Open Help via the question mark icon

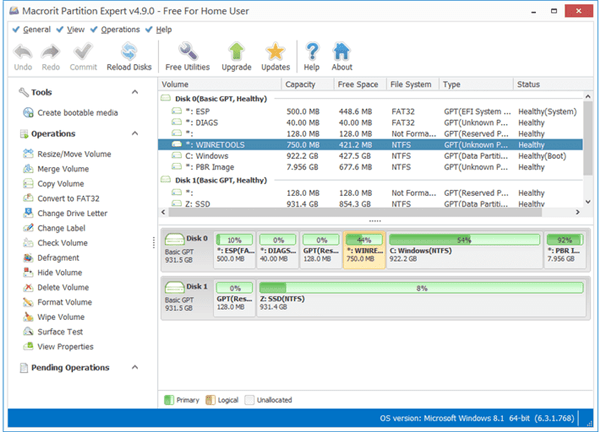pos(312,52)
